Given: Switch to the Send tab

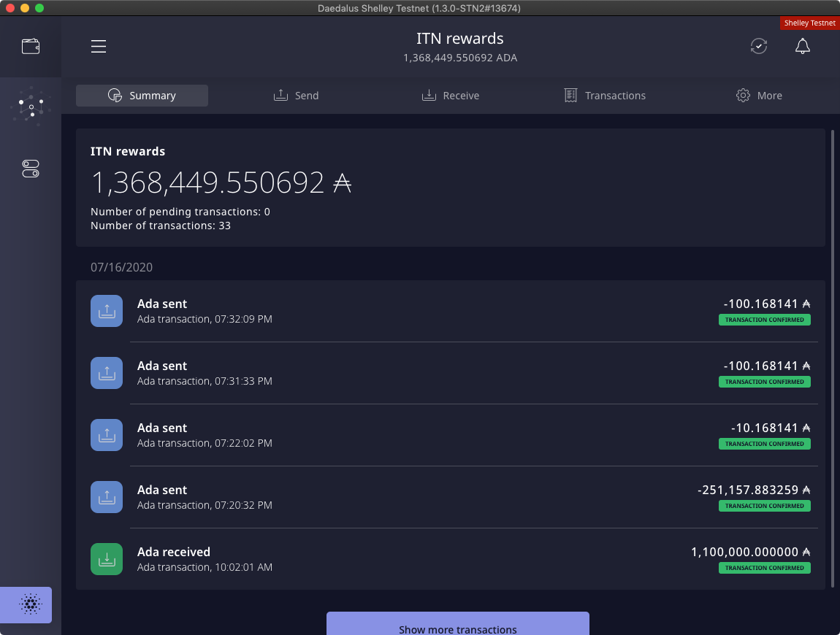Looking at the screenshot, I should (297, 96).
